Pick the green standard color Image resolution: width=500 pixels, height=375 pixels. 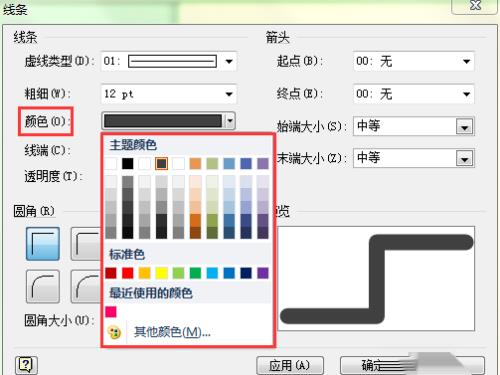(195, 273)
